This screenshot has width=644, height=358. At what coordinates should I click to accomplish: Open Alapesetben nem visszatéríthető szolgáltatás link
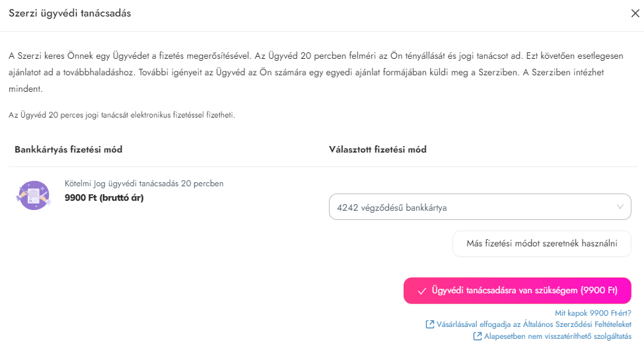pyautogui.click(x=557, y=336)
